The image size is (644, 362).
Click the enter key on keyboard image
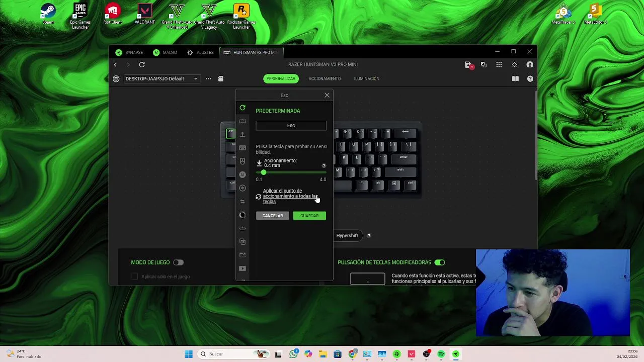404,158
